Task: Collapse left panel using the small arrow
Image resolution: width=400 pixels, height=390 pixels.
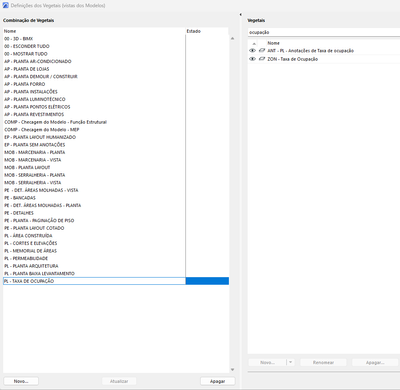Action: pos(240,15)
